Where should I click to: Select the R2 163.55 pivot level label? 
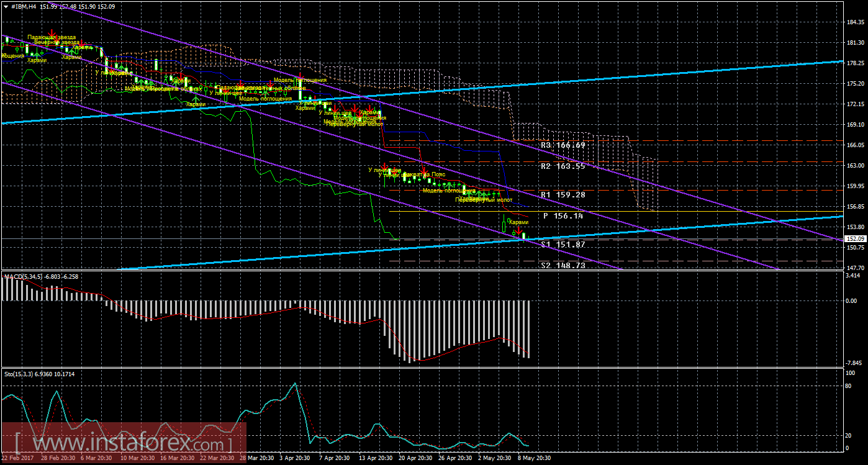pyautogui.click(x=563, y=166)
